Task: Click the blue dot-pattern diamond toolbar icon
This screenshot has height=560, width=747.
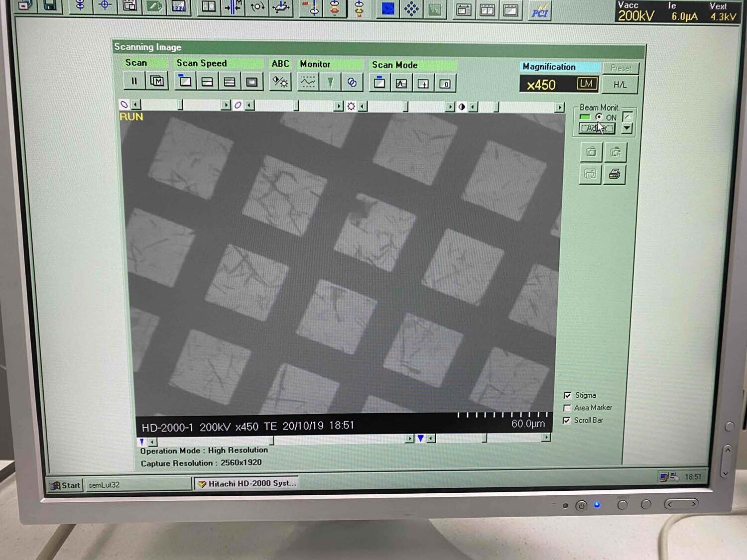Action: click(411, 9)
